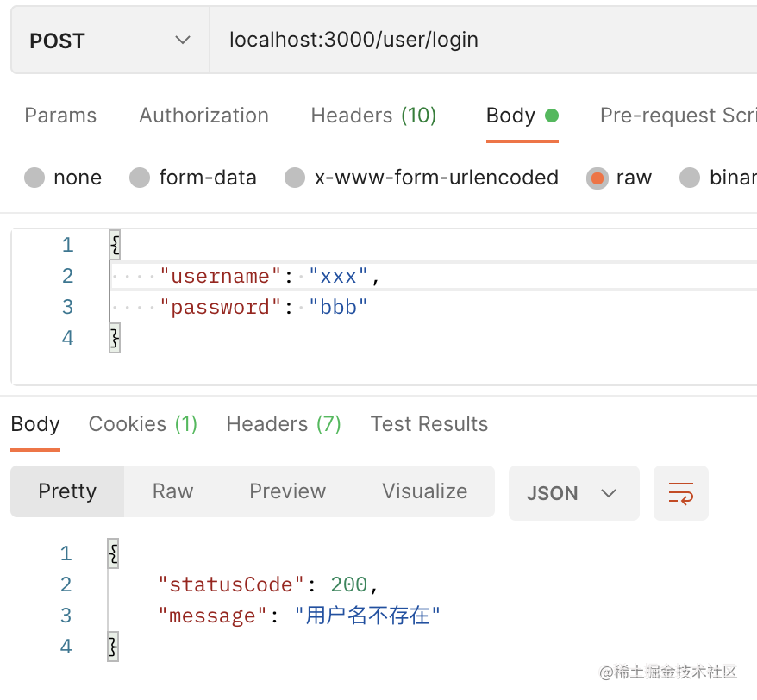
Task: Select the none body type radio
Action: [x=34, y=178]
